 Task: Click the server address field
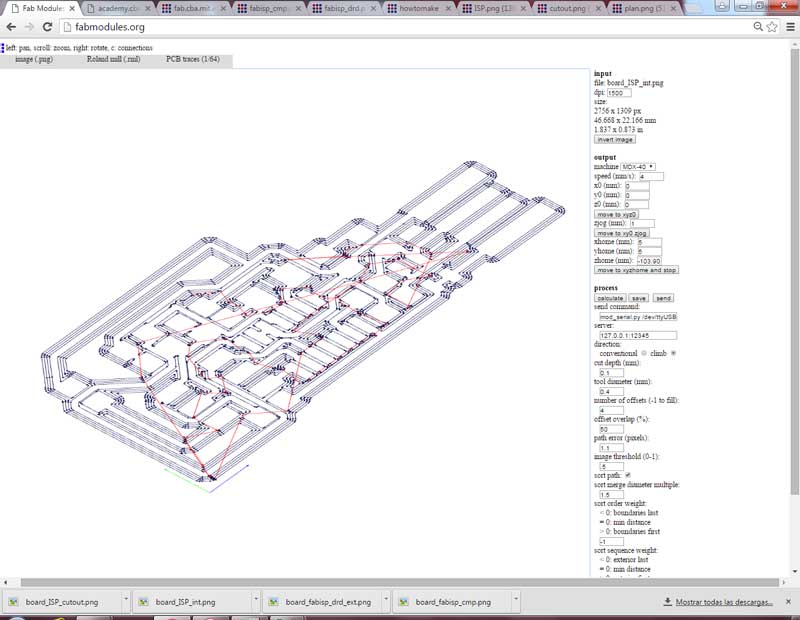(638, 335)
